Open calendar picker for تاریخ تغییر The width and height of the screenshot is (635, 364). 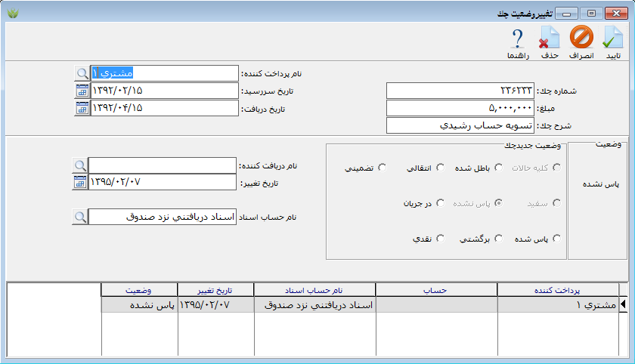pyautogui.click(x=80, y=182)
